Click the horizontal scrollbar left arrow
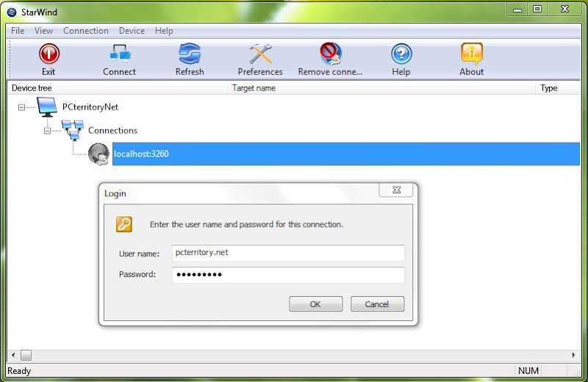 click(13, 355)
